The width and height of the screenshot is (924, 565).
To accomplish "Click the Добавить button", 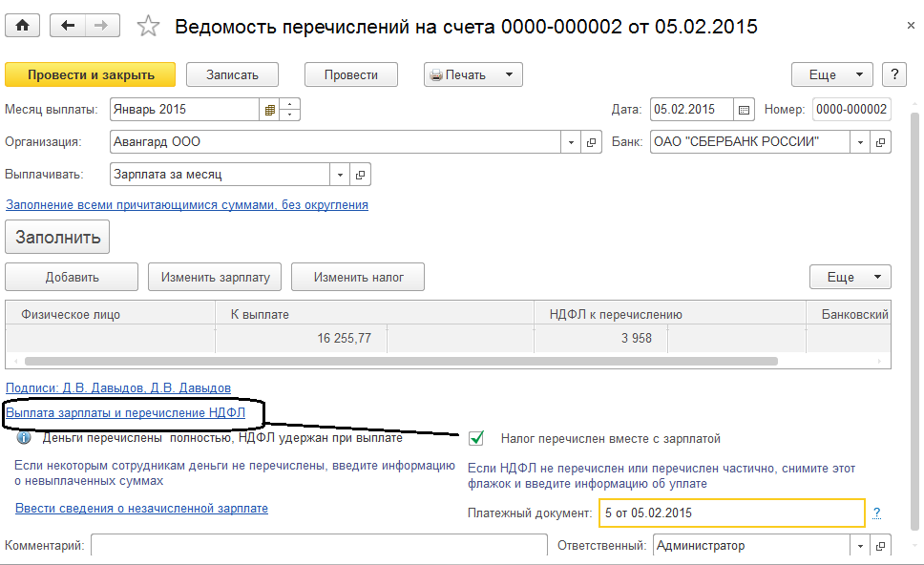I will coord(72,277).
